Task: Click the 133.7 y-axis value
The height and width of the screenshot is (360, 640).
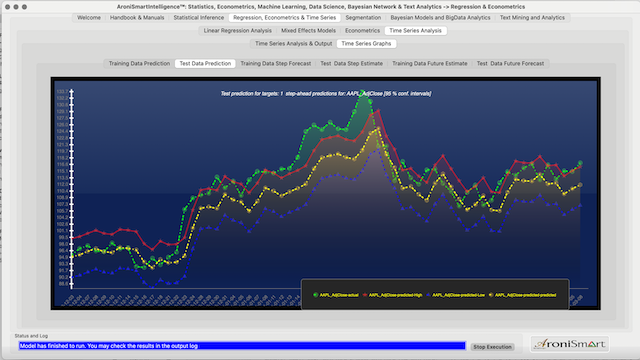Action: click(62, 91)
